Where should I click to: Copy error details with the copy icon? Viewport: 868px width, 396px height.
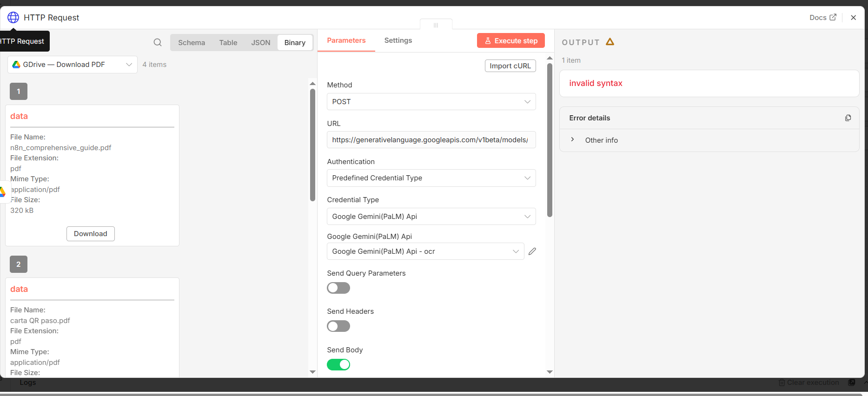pos(848,118)
